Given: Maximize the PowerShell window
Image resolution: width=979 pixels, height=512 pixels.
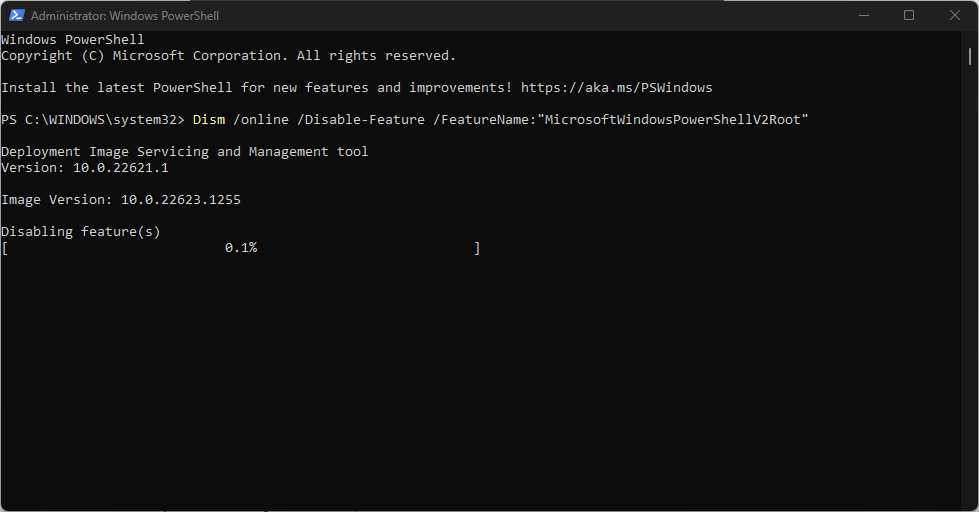Looking at the screenshot, I should pyautogui.click(x=909, y=16).
